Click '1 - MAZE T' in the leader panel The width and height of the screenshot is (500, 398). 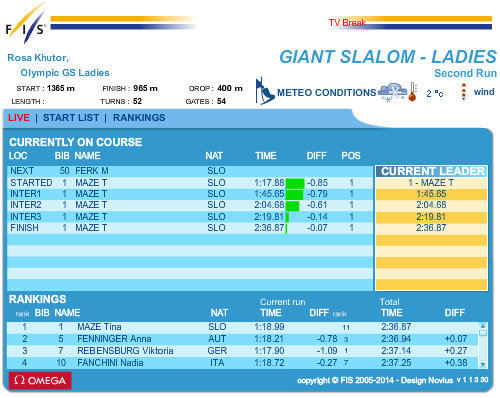point(431,183)
